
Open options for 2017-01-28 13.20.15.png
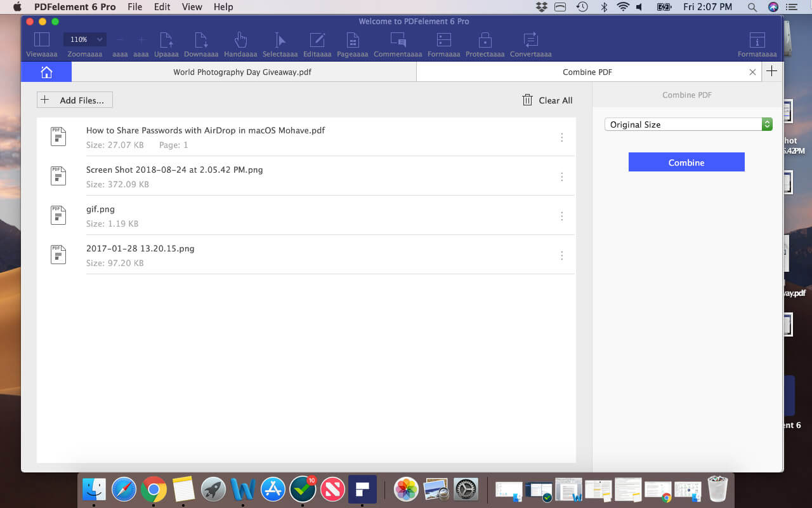point(561,255)
